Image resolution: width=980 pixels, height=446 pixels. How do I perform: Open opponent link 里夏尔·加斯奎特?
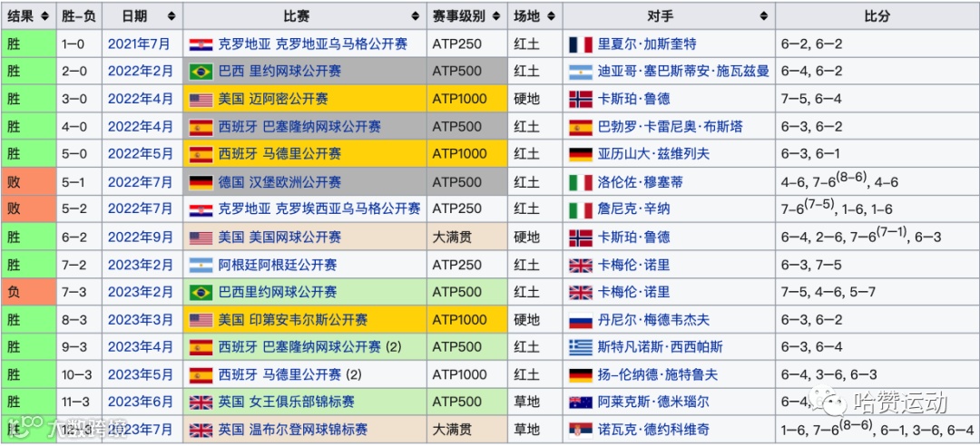tap(647, 44)
